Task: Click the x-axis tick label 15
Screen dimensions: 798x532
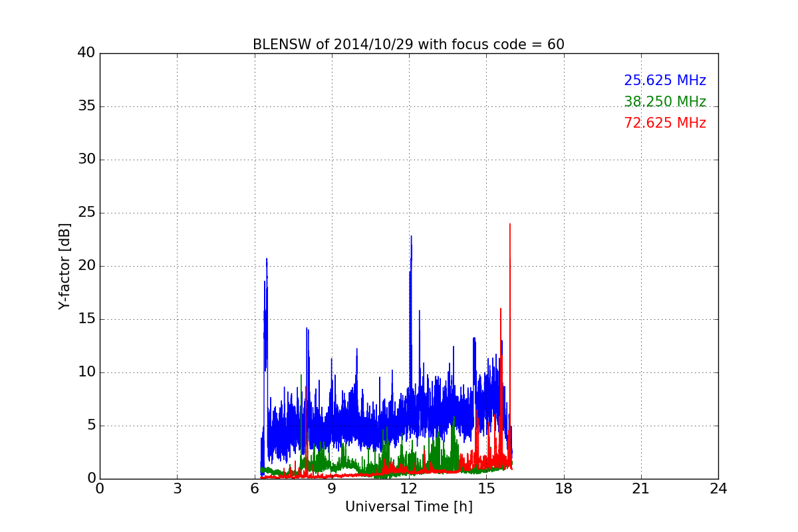Action: (486, 489)
